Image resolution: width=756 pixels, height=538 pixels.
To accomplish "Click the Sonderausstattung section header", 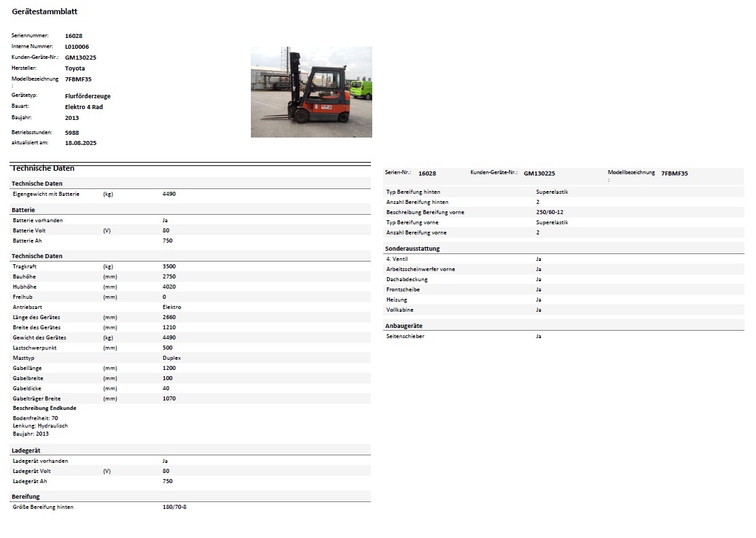I will tap(412, 249).
